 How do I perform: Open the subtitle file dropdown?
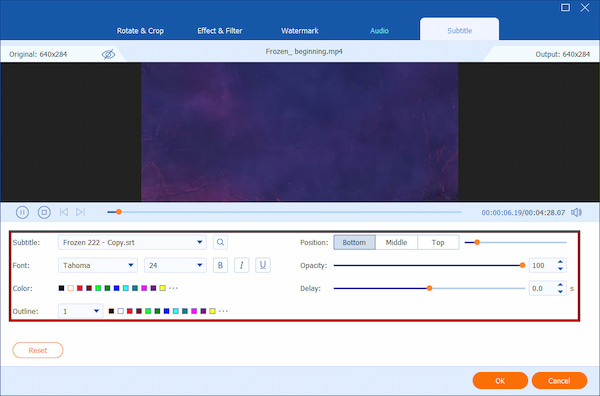click(132, 242)
